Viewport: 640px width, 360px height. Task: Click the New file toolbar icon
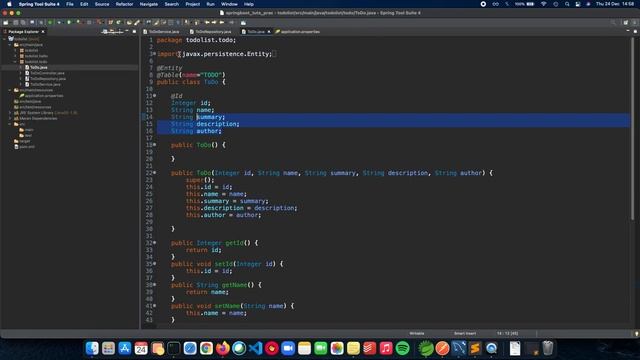6,22
